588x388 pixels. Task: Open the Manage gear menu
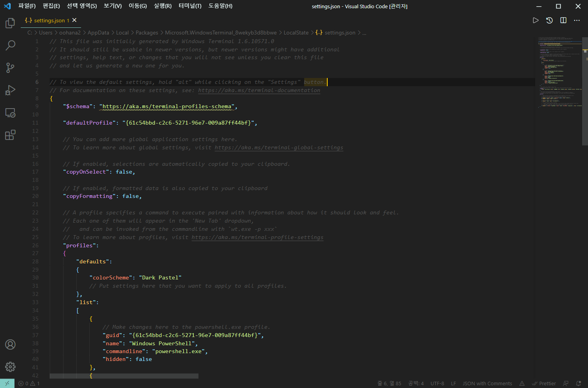pos(10,367)
